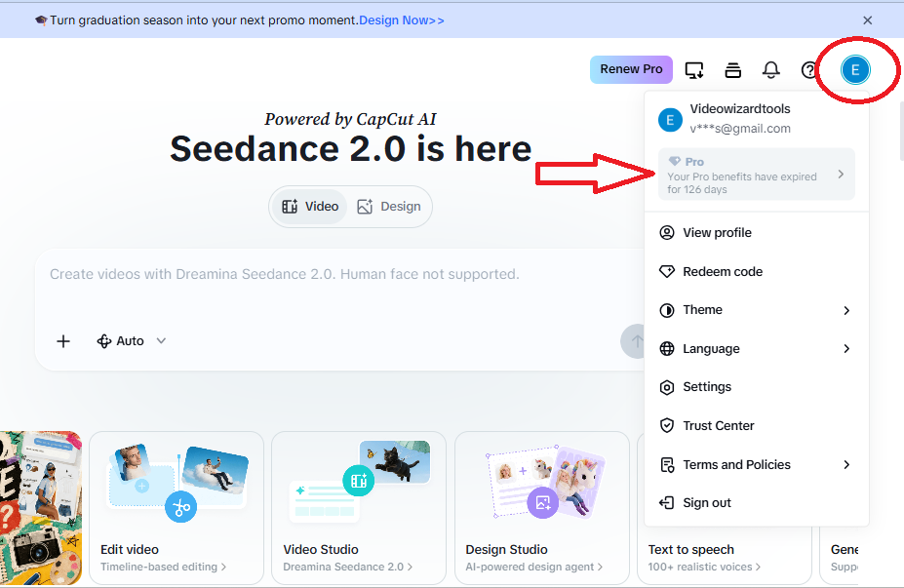Click the purple image icon on Design Studio card

[542, 503]
